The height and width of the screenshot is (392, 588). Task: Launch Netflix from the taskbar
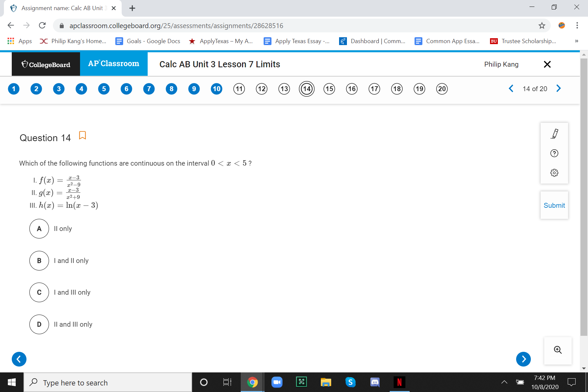[x=399, y=382]
